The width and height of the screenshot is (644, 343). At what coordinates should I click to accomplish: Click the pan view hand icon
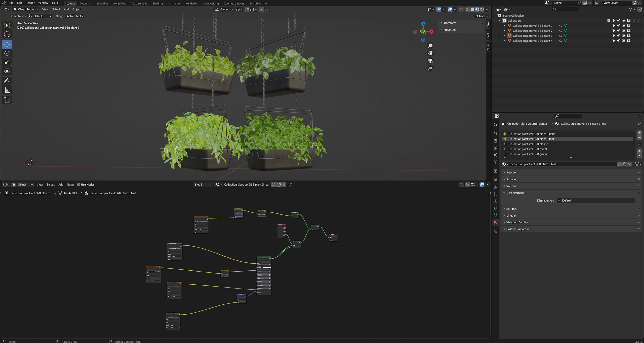coord(430,53)
